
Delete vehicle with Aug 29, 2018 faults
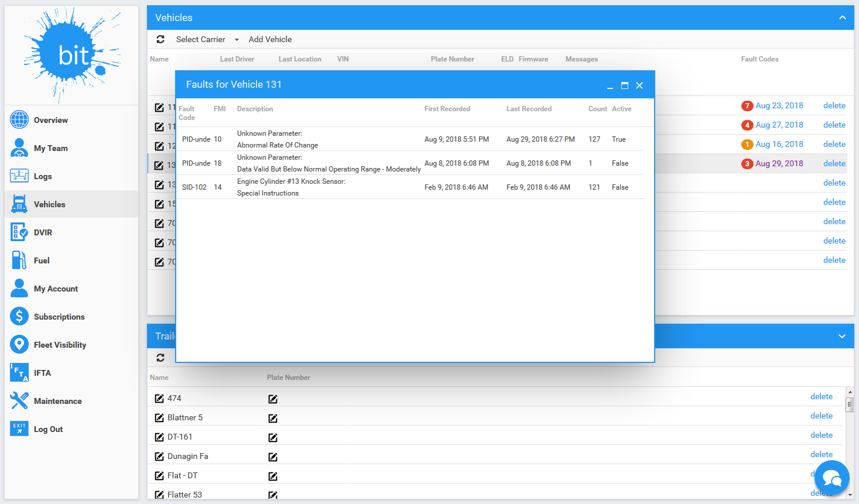pos(834,163)
